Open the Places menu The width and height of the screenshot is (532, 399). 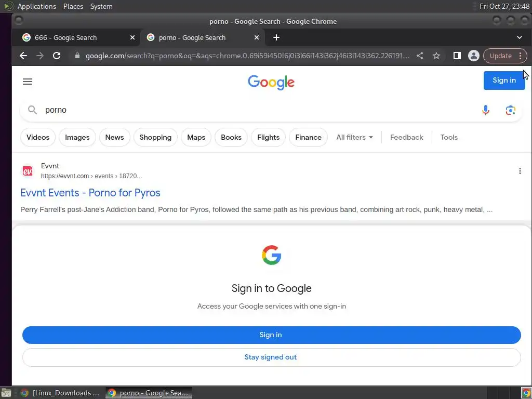coord(73,6)
